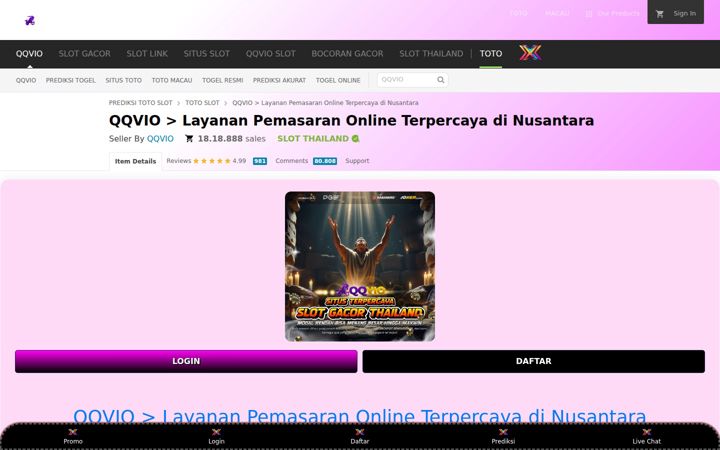This screenshot has width=720, height=450.
Task: Click the green verified checkmark badge
Action: [x=355, y=139]
